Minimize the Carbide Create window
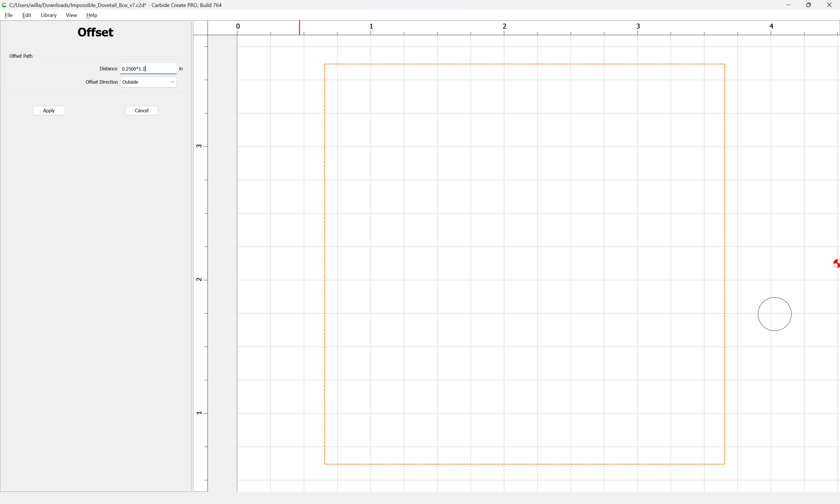 point(788,5)
